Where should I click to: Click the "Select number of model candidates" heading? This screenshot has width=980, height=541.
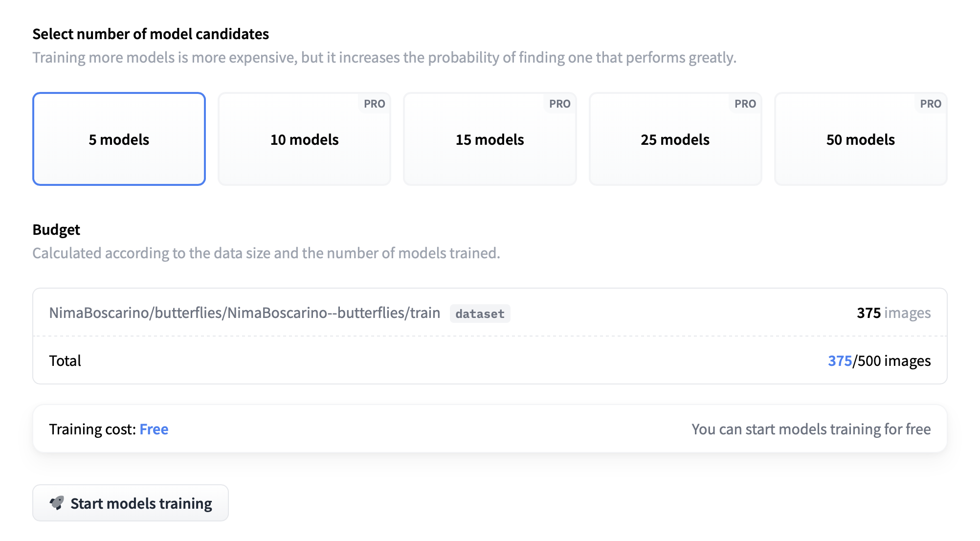coord(151,34)
